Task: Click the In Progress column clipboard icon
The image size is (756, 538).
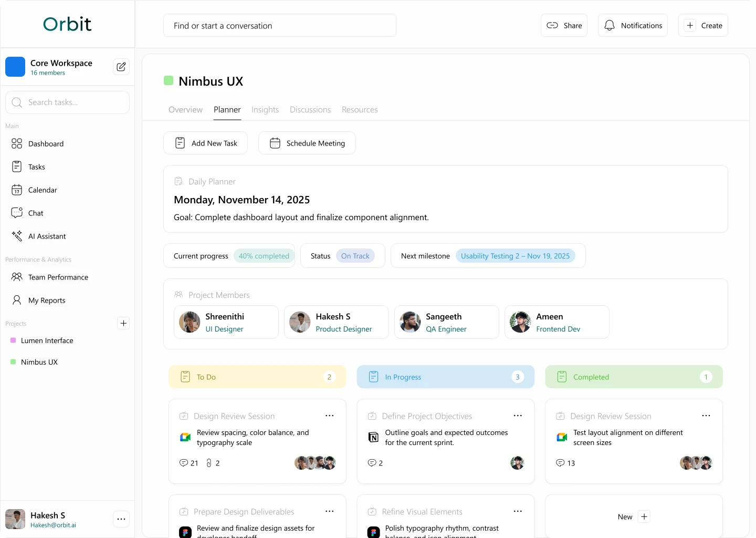Action: click(x=374, y=377)
